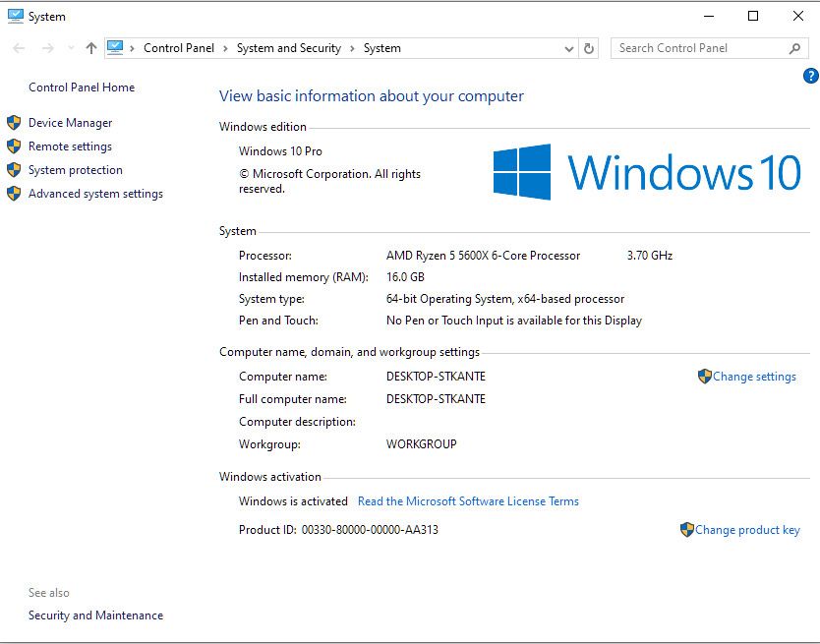Click Change product key link
This screenshot has width=820, height=644.
(747, 530)
